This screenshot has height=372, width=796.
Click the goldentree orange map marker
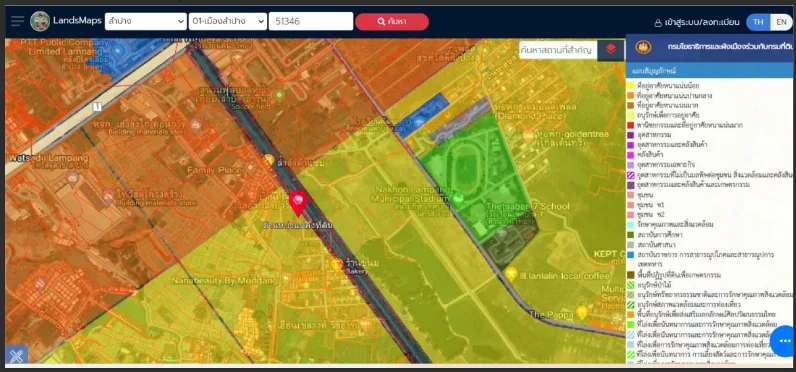tap(528, 135)
